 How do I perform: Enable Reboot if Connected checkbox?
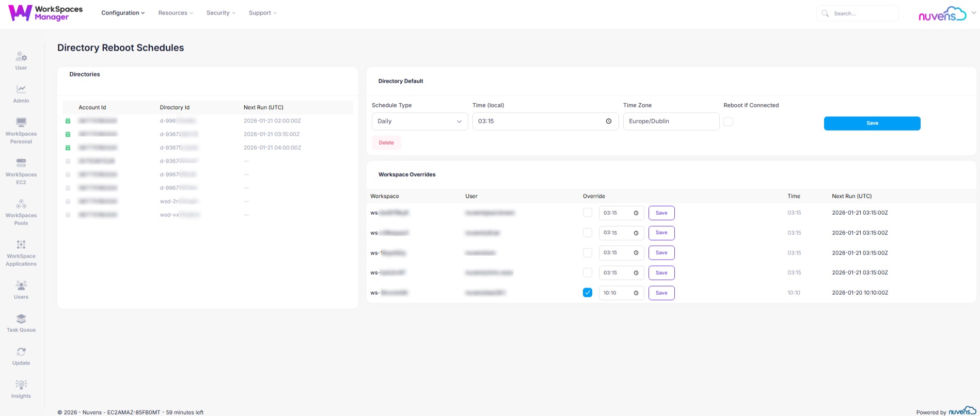(x=728, y=122)
